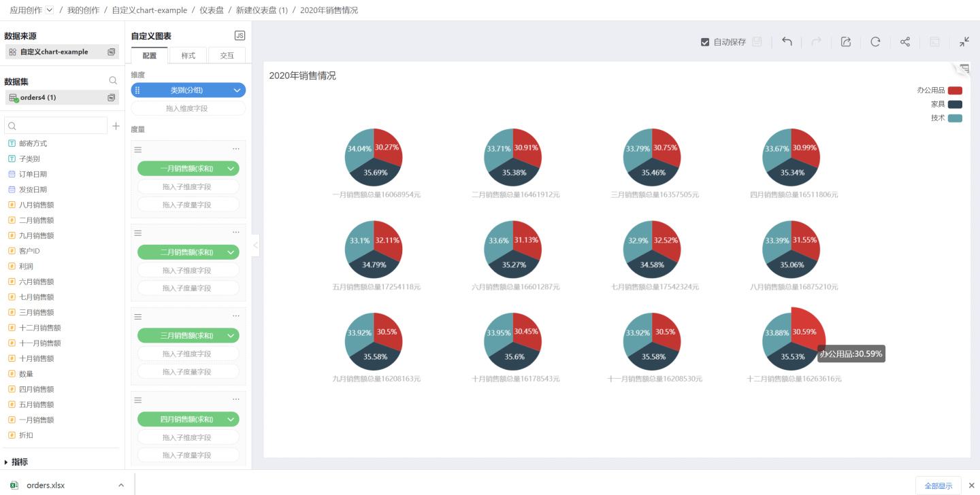Go to 仪表盘 in the breadcrumb
980x495 pixels.
point(211,10)
